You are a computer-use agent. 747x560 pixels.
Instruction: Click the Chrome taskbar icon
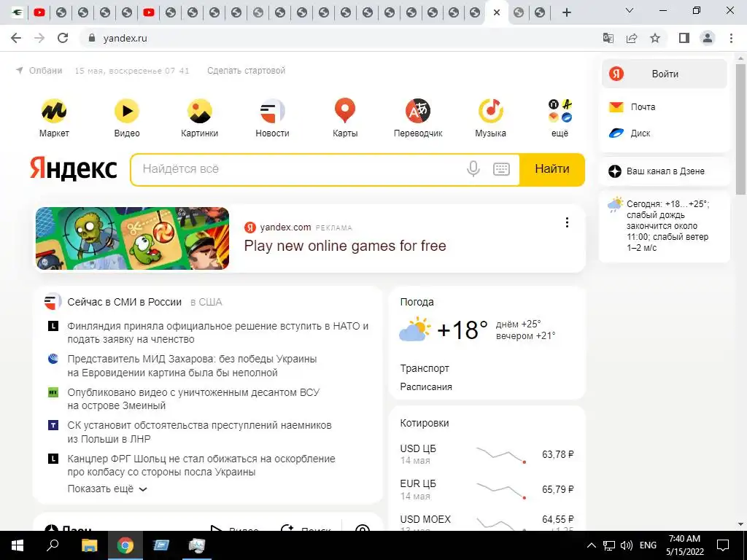(x=125, y=545)
